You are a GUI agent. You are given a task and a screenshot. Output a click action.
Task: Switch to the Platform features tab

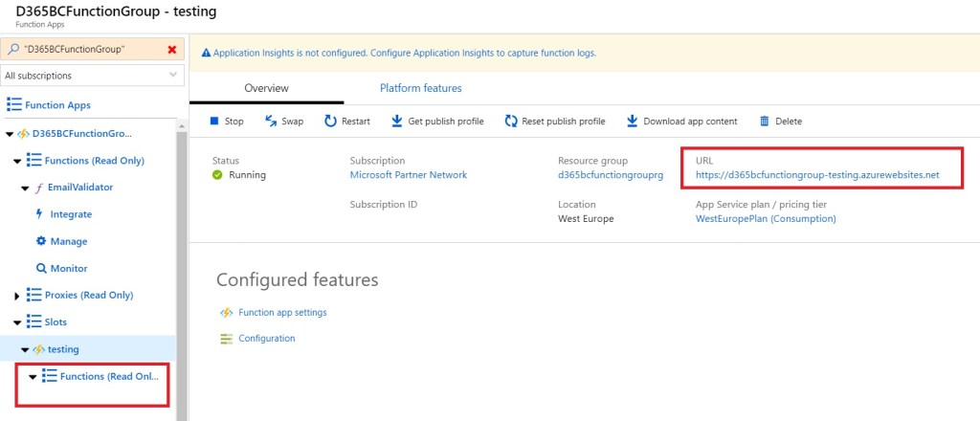point(420,88)
